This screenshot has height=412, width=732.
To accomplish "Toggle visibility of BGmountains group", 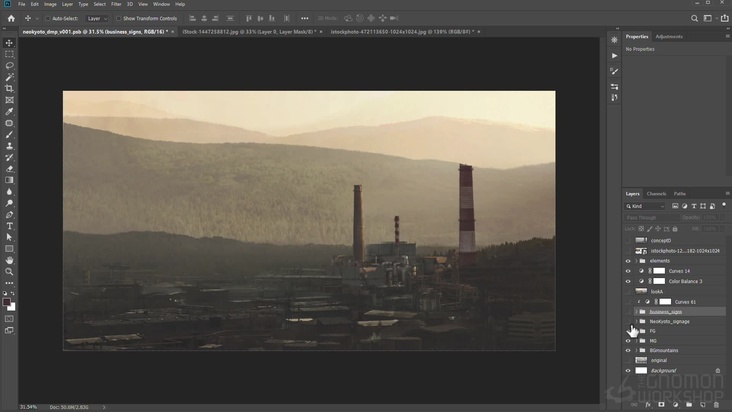I will [x=628, y=350].
